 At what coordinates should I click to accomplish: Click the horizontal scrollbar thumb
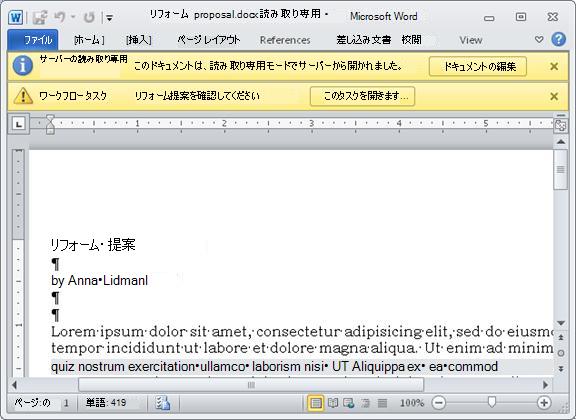point(251,385)
